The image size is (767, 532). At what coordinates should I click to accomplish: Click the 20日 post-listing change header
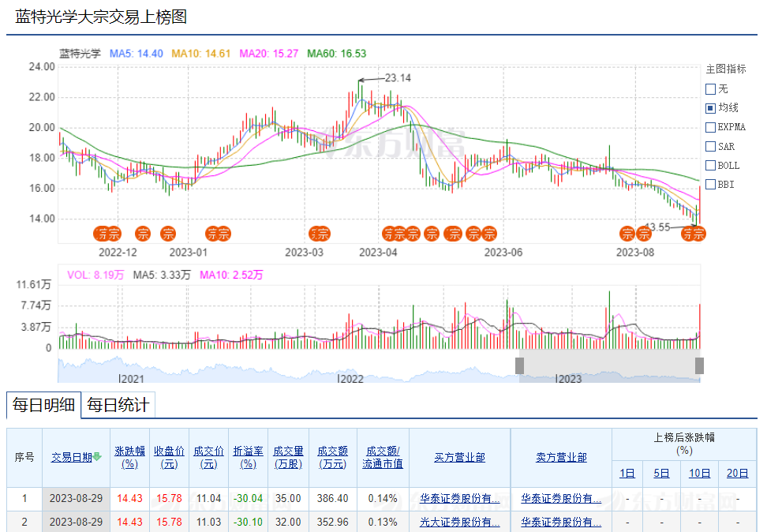tap(737, 474)
